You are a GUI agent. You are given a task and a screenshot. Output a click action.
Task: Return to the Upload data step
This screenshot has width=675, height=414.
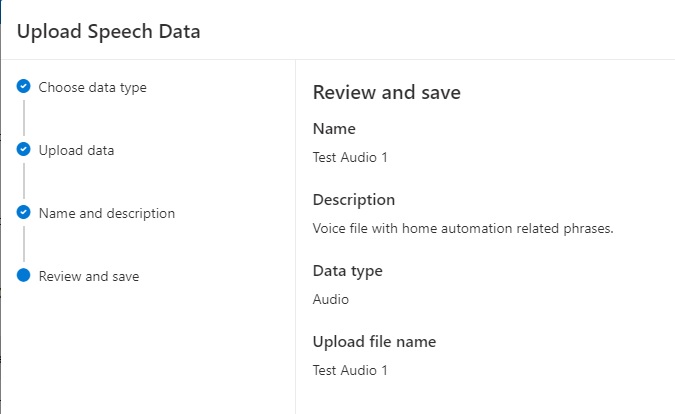pos(76,150)
